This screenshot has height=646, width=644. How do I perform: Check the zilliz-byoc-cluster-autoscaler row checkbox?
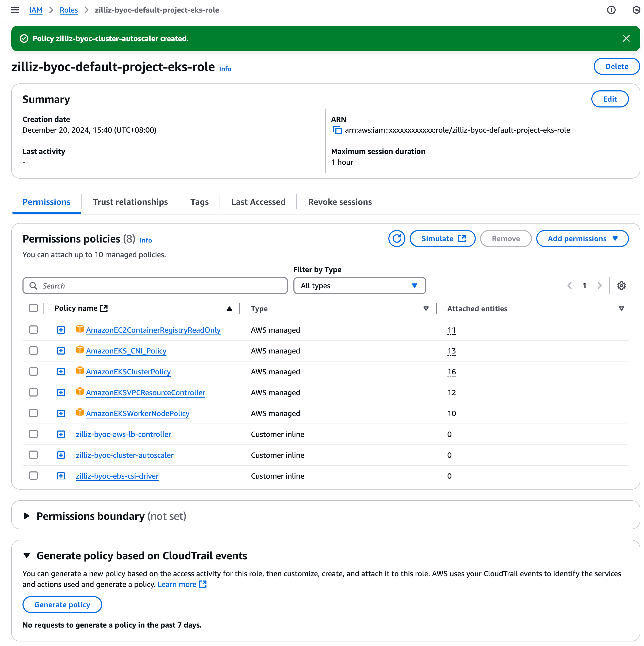coord(33,455)
